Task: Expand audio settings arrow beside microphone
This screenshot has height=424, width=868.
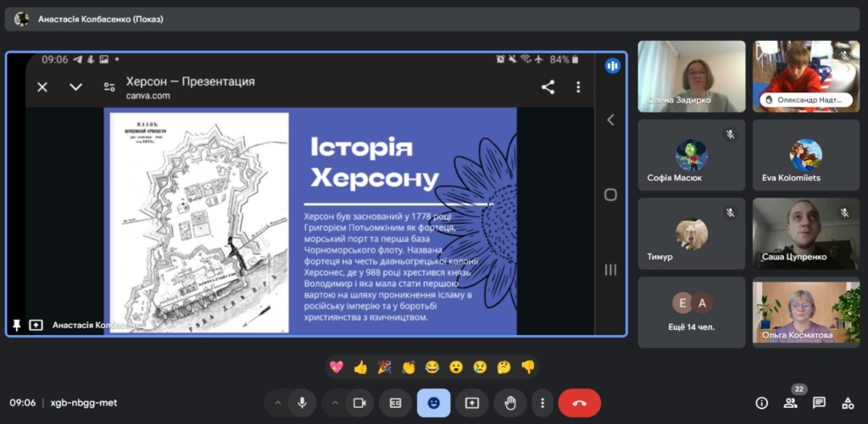Action: pyautogui.click(x=277, y=403)
